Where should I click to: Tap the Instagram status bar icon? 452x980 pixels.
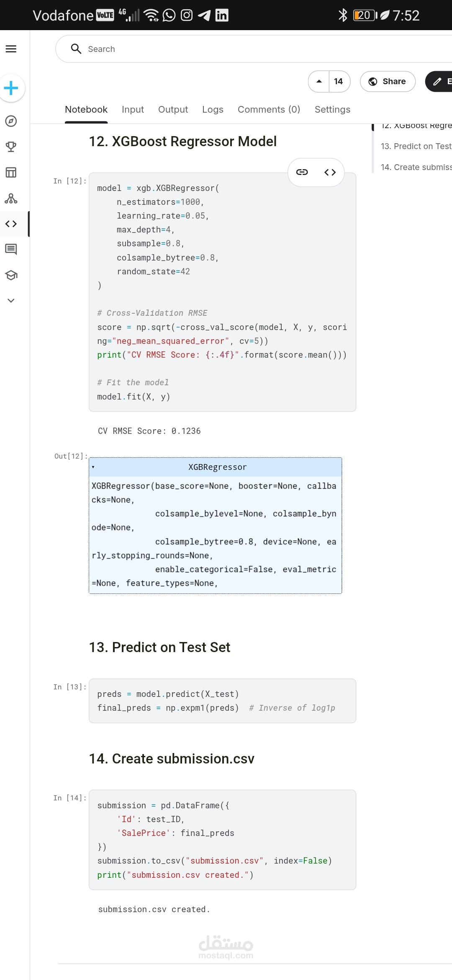coord(187,15)
